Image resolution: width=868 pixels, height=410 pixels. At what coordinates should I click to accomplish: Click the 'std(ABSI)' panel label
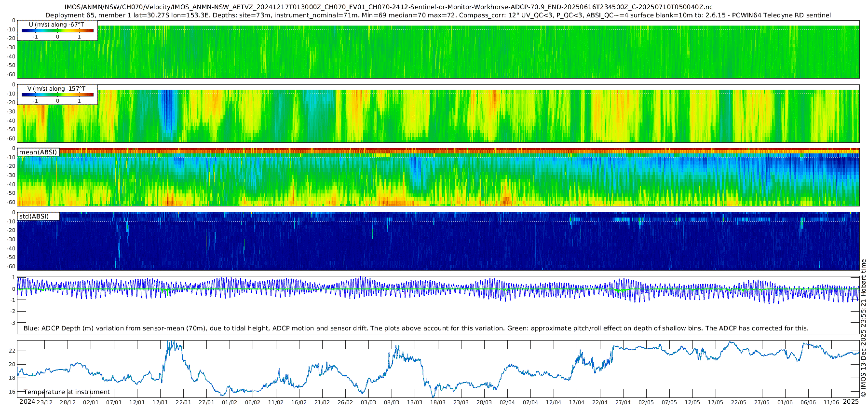tap(34, 217)
